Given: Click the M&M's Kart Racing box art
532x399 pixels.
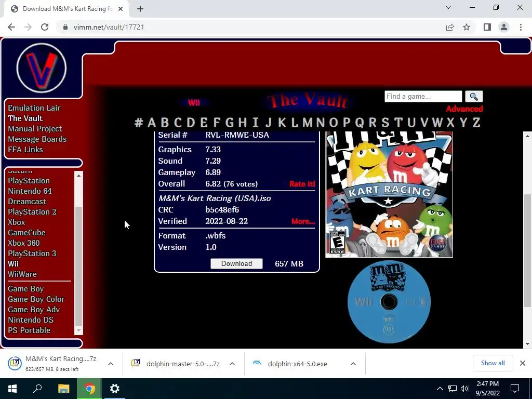Looking at the screenshot, I should [x=389, y=194].
